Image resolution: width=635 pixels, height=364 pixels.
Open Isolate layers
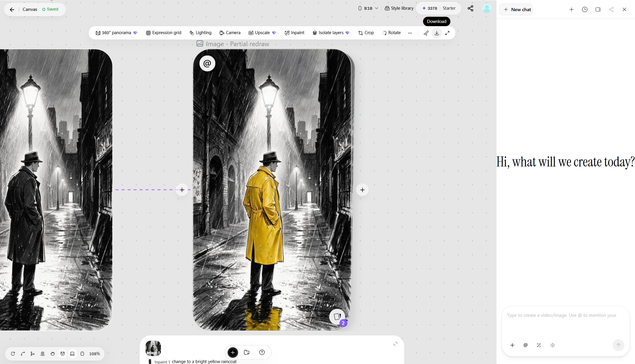331,33
